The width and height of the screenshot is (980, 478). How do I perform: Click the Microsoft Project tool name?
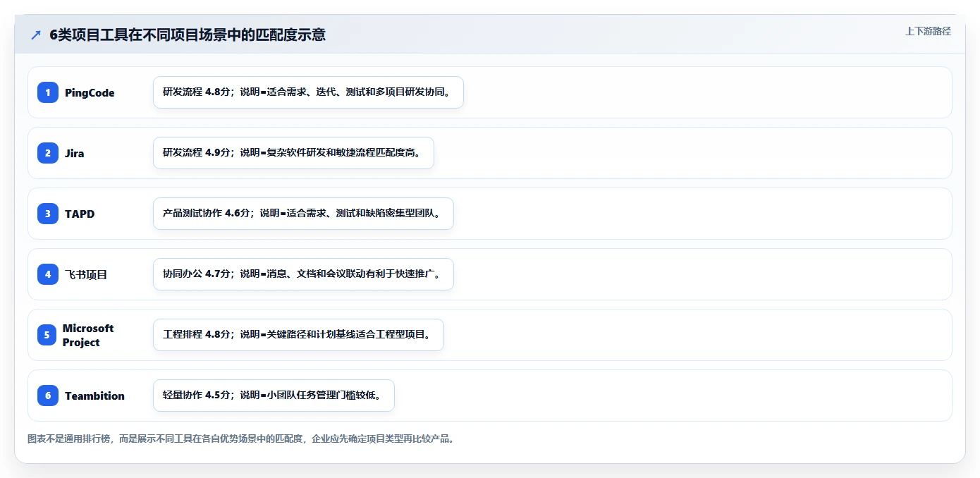click(x=88, y=335)
